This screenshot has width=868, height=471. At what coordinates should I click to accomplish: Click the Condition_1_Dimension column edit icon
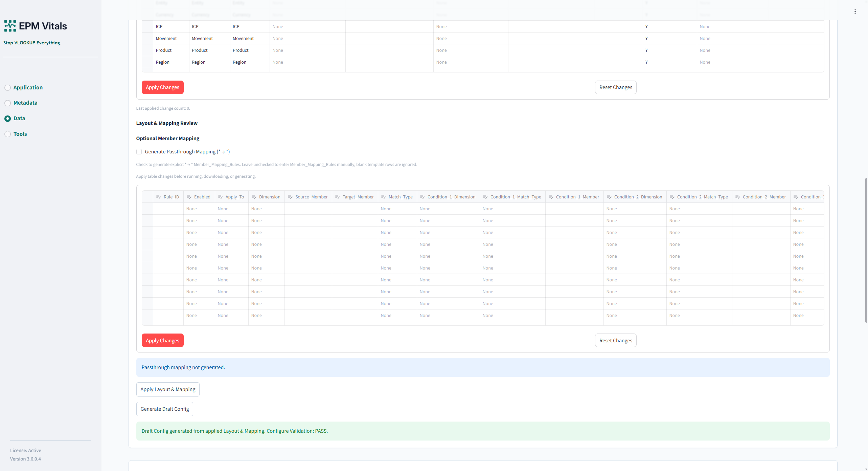422,197
